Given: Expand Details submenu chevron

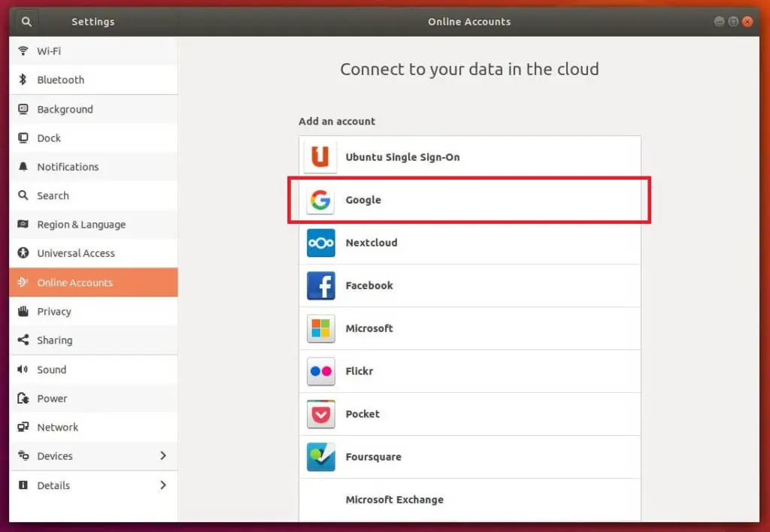Looking at the screenshot, I should 163,485.
